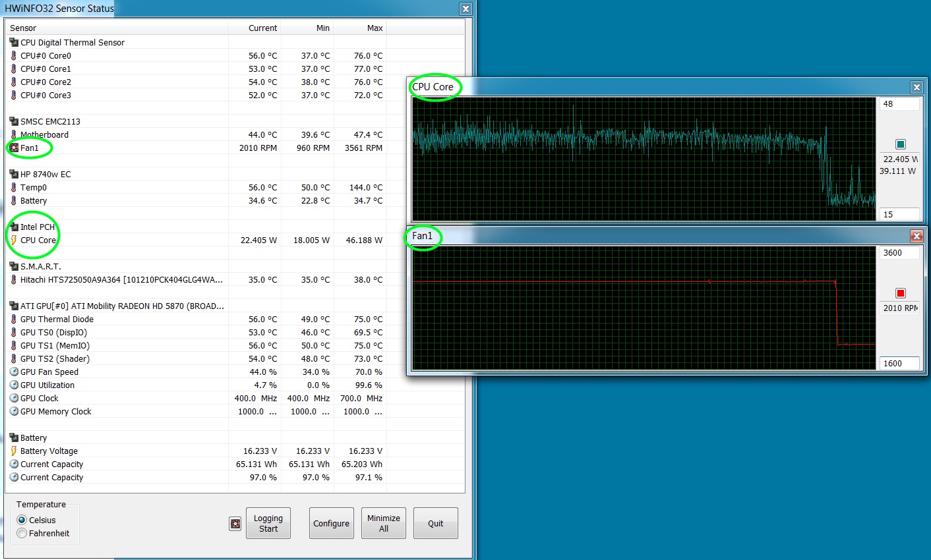This screenshot has width=931, height=560.
Task: Close the HWiNFO32 Sensor Status window
Action: click(x=465, y=9)
